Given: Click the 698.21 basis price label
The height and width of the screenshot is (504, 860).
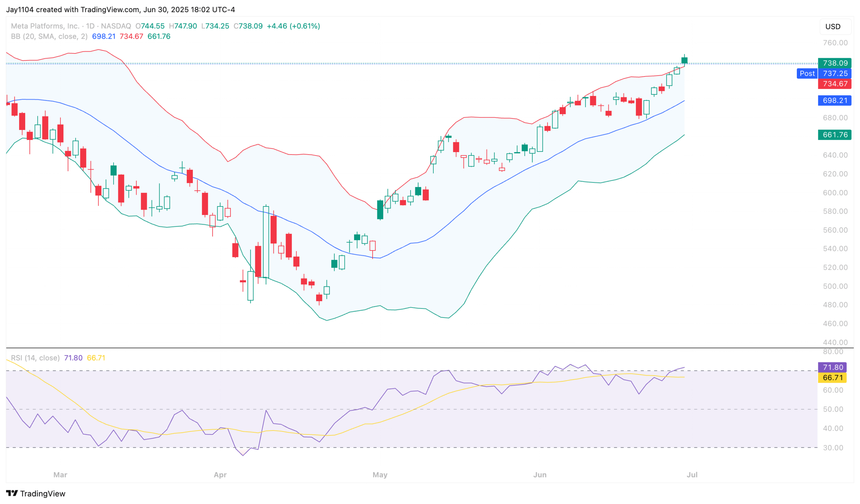Looking at the screenshot, I should (x=835, y=101).
